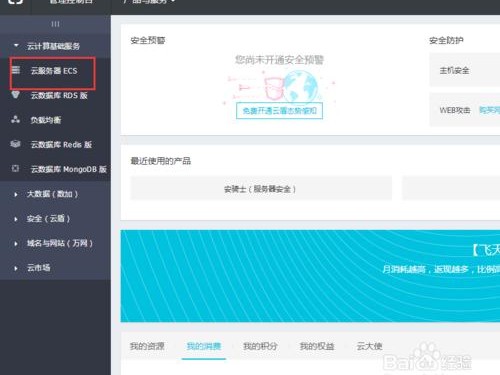Click 安全预警 heading
This screenshot has width=500, height=375.
pyautogui.click(x=148, y=41)
